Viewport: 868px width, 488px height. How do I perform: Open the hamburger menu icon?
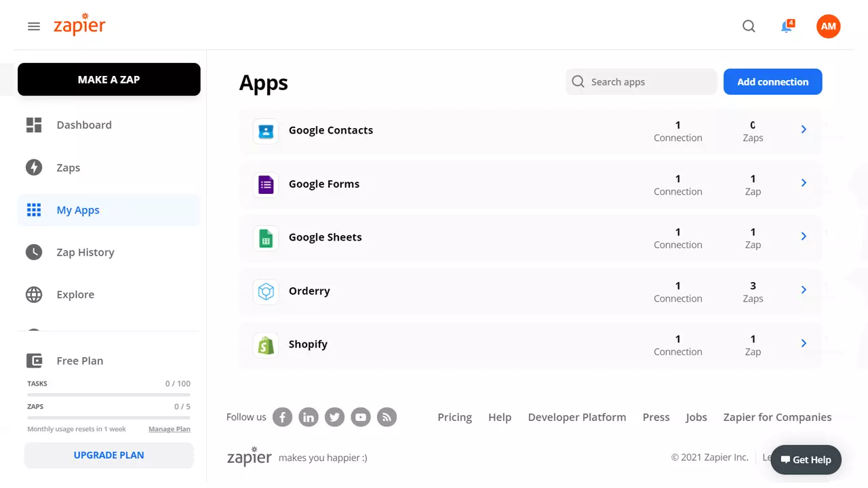(34, 26)
